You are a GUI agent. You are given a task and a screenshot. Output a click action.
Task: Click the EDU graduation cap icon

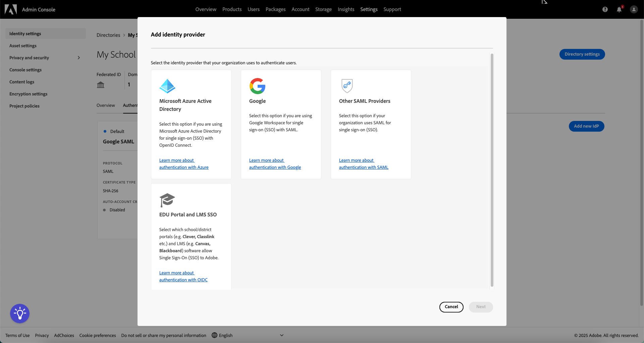[x=167, y=200]
